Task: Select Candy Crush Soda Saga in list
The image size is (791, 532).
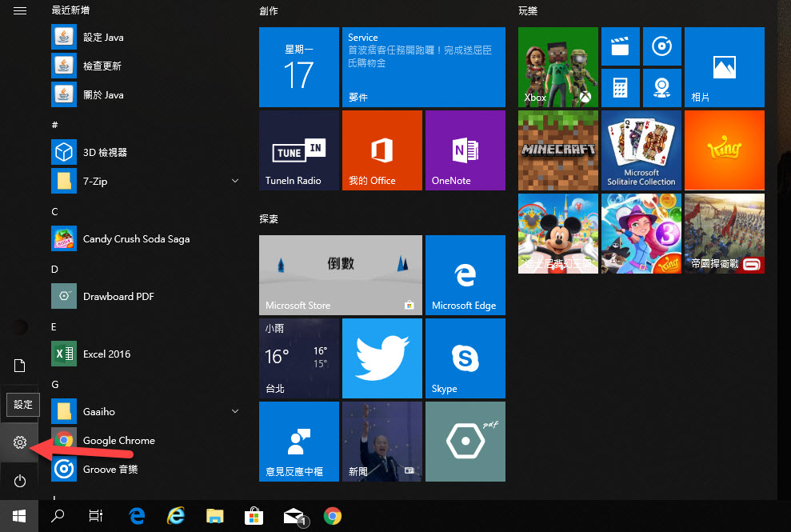Action: point(136,238)
